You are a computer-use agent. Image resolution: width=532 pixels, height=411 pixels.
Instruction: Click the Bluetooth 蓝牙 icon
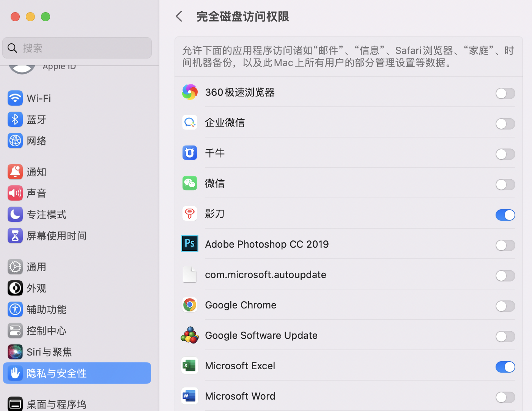pyautogui.click(x=15, y=120)
